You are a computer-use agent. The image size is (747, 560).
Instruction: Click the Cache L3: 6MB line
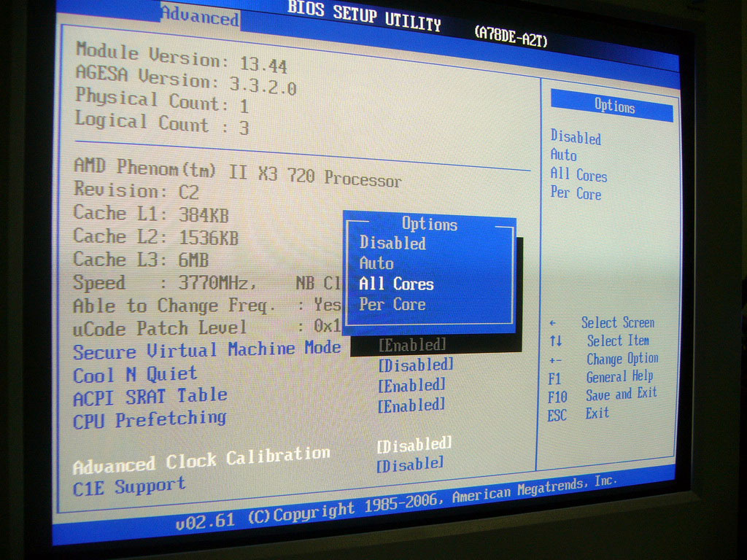(141, 260)
